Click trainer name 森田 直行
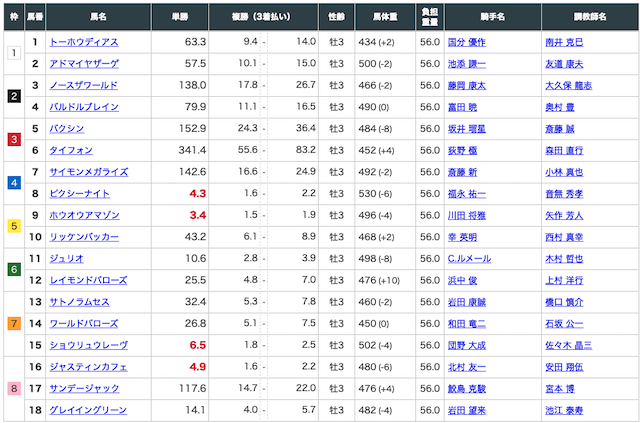The image size is (640, 423). pyautogui.click(x=564, y=150)
